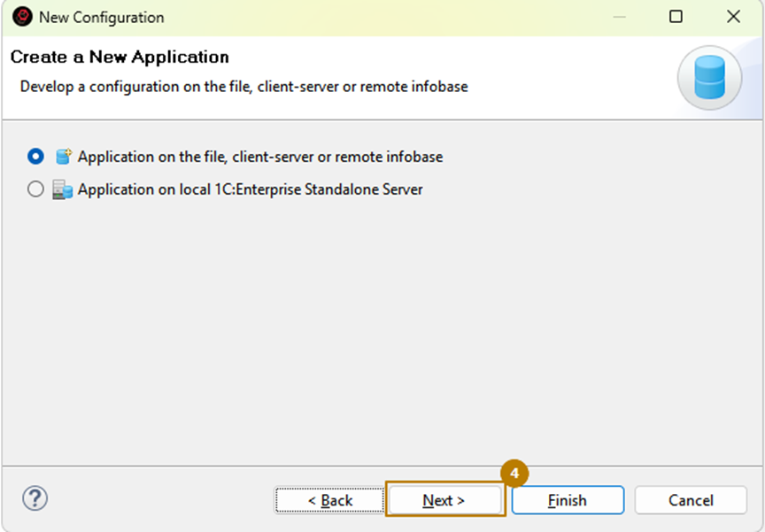The height and width of the screenshot is (532, 765).
Task: Close the New Configuration dialog
Action: pos(733,17)
